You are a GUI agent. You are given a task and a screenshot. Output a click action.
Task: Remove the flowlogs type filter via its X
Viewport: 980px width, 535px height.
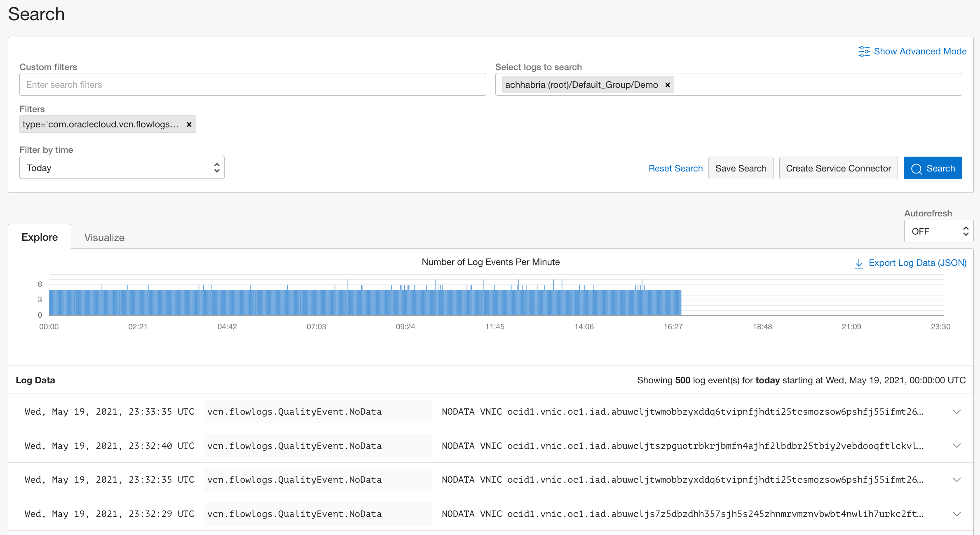click(189, 124)
